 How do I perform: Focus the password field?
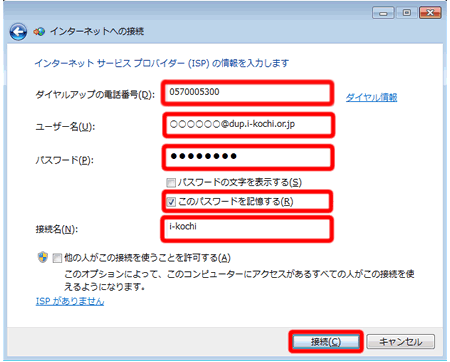pyautogui.click(x=248, y=157)
